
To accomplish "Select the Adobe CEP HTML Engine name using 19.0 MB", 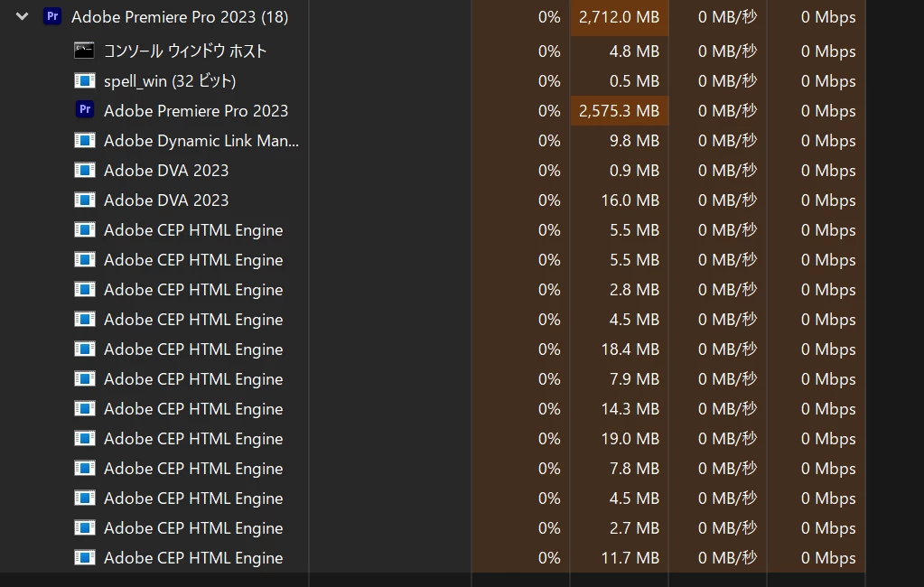I will click(x=193, y=439).
